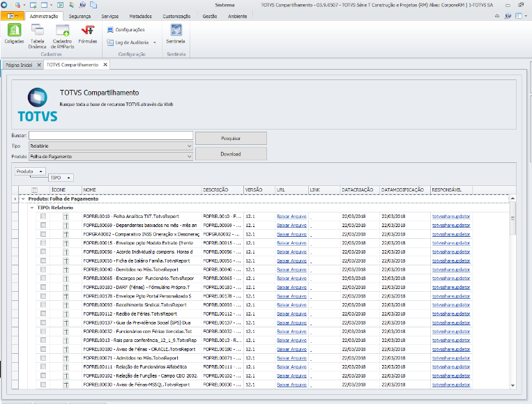Sort by the DATACRIAÇÃO column header
Screen dimensions: 532x404
click(360, 189)
